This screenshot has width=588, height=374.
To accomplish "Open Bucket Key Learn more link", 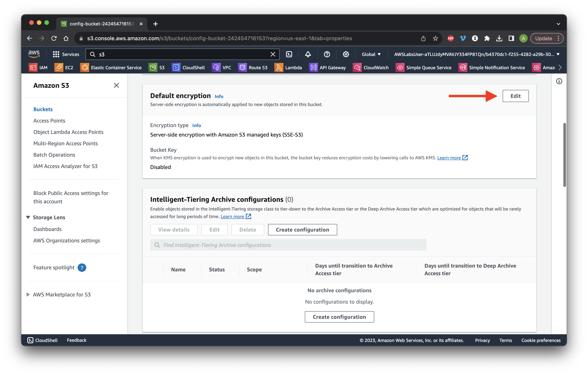I will point(452,158).
